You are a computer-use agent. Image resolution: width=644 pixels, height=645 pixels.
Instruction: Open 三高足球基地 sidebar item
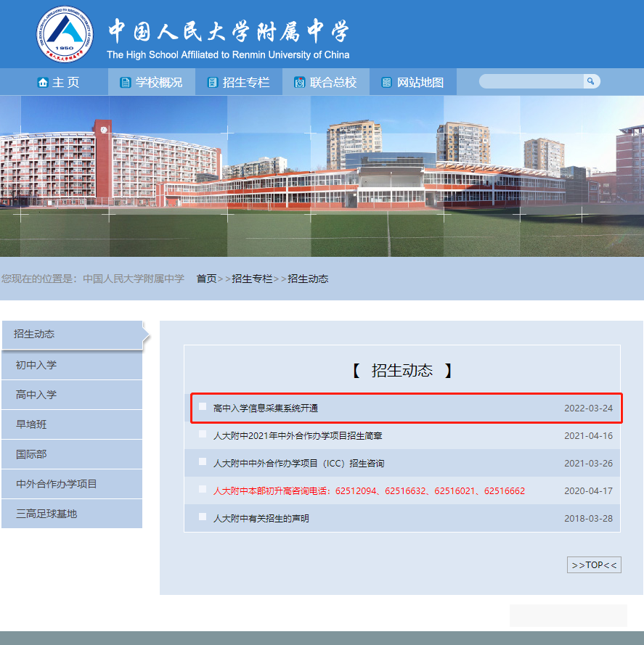(x=46, y=514)
